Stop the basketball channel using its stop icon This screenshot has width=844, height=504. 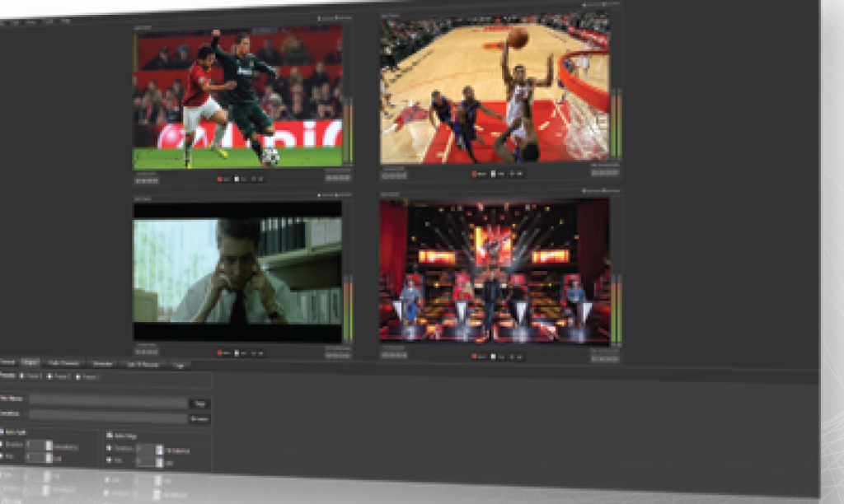point(493,174)
